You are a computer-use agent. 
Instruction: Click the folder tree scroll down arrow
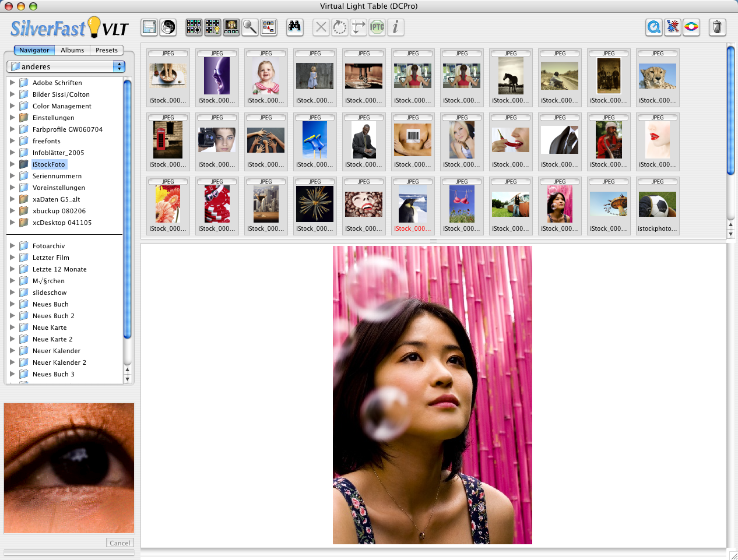[x=127, y=379]
